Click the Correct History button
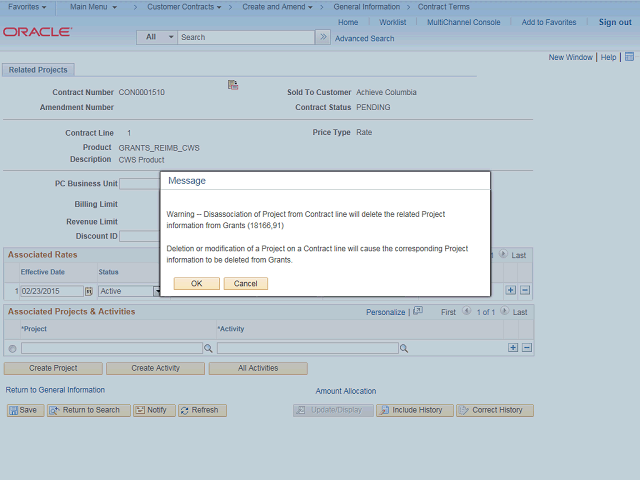 coord(495,410)
